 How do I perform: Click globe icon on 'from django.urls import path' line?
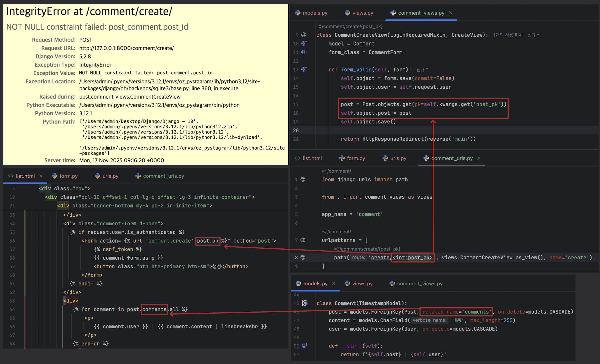point(303,180)
